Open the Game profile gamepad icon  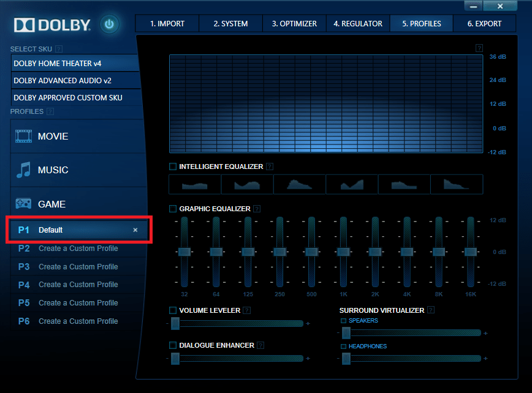click(23, 204)
